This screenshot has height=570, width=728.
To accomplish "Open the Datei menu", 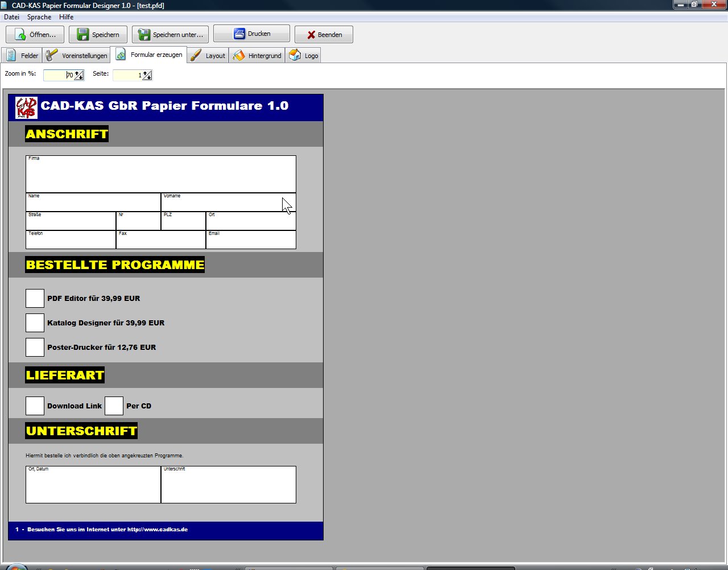I will [11, 17].
